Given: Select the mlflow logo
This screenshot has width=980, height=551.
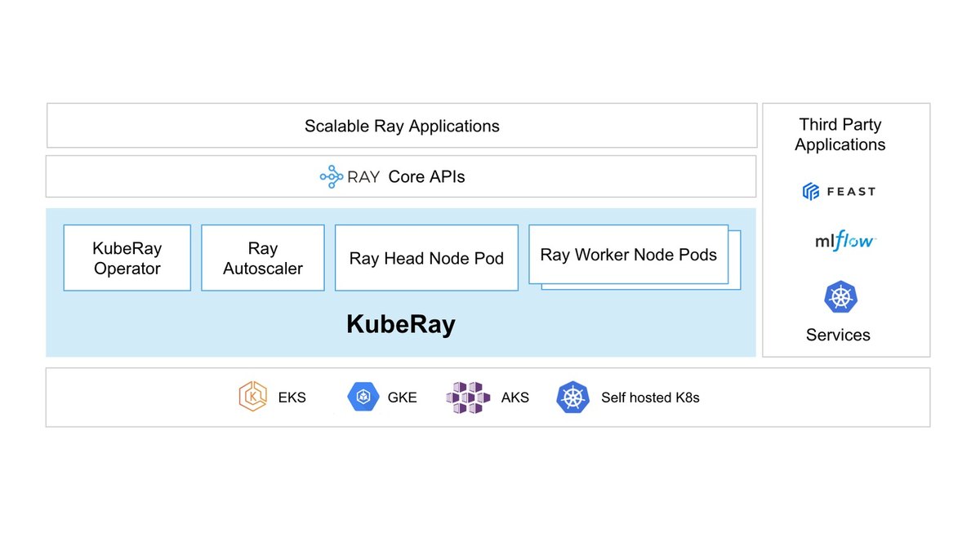Looking at the screenshot, I should (x=845, y=241).
